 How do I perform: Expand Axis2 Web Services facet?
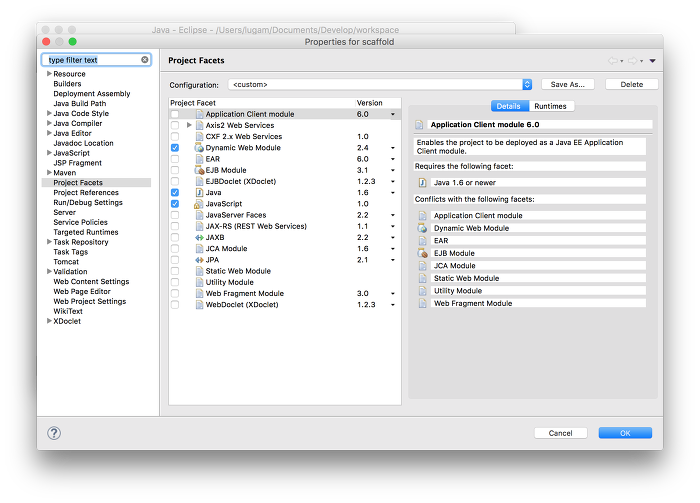point(189,125)
